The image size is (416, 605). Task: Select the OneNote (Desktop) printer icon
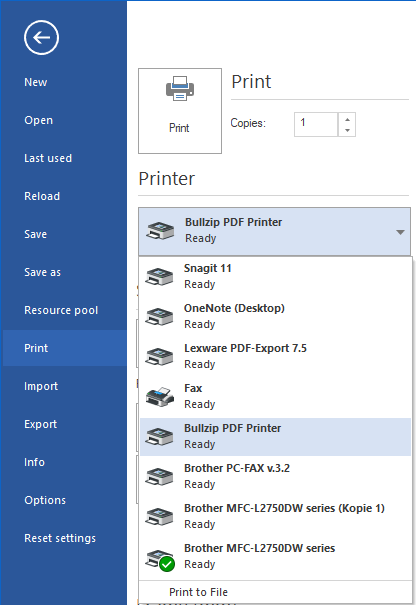pyautogui.click(x=159, y=316)
